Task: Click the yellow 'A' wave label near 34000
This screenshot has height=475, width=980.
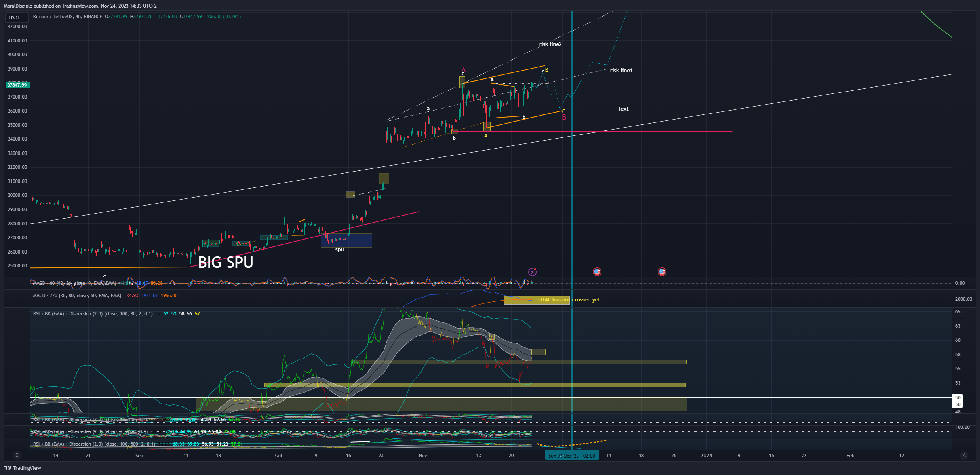Action: [x=486, y=136]
